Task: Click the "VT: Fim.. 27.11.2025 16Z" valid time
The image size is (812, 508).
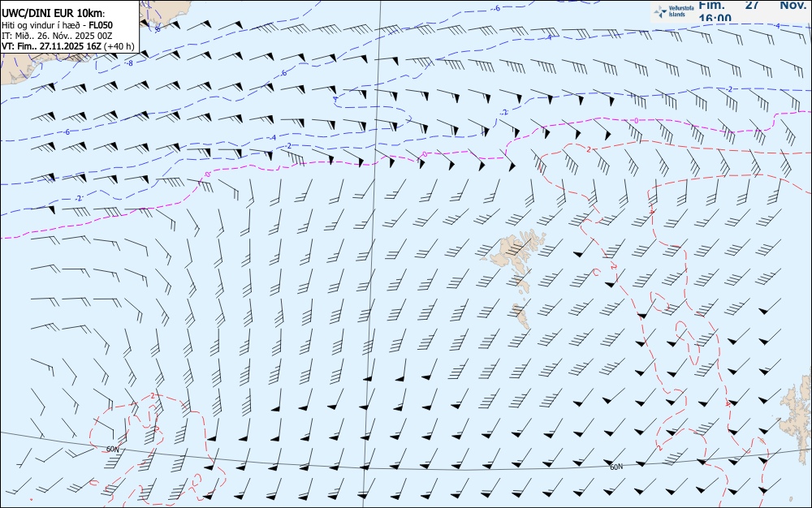Action: pyautogui.click(x=51, y=46)
